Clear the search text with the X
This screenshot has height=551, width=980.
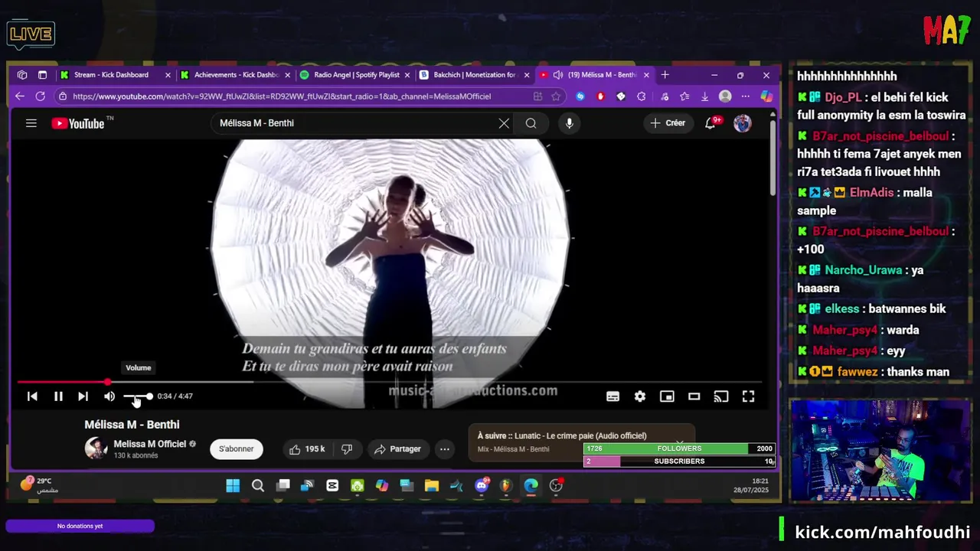pos(504,123)
